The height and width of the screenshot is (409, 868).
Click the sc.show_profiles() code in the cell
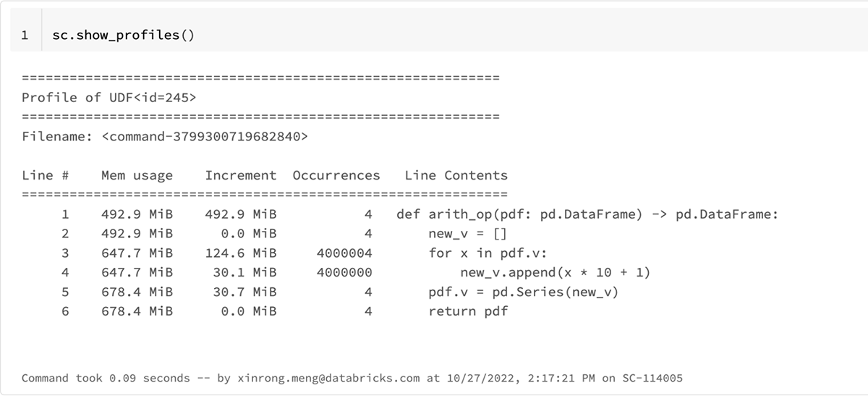click(123, 35)
